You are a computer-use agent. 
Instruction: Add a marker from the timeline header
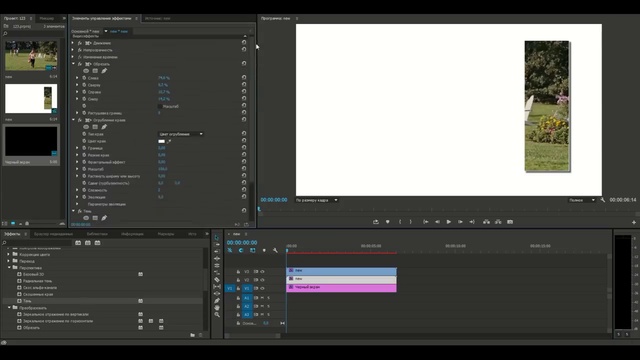coord(264,250)
